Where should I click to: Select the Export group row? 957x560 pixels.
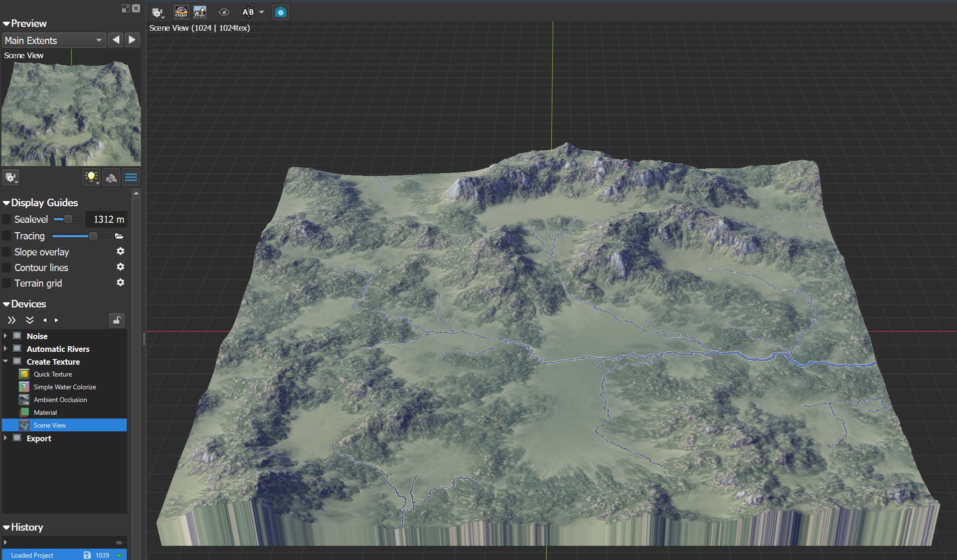point(64,438)
